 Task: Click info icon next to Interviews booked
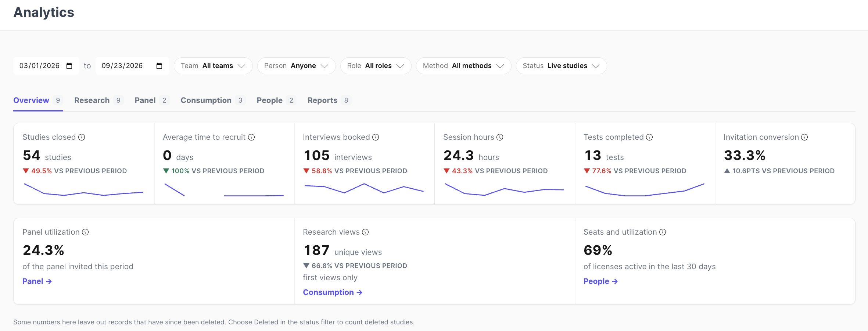click(x=376, y=137)
